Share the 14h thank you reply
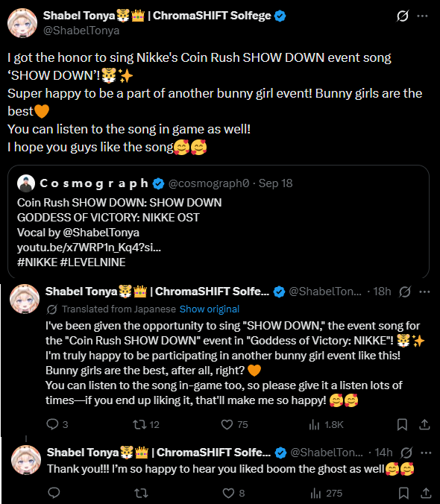 426,493
